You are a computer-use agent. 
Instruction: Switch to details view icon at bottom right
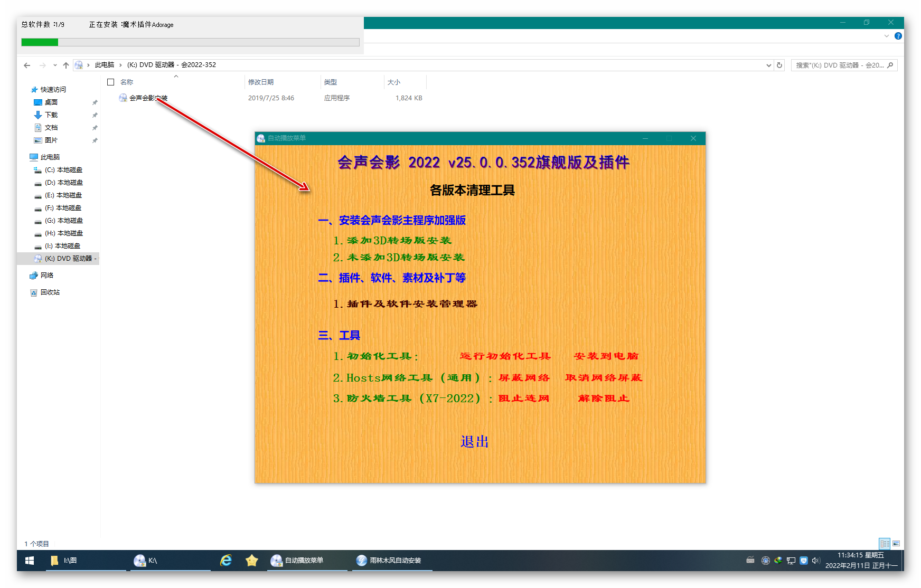pyautogui.click(x=885, y=544)
